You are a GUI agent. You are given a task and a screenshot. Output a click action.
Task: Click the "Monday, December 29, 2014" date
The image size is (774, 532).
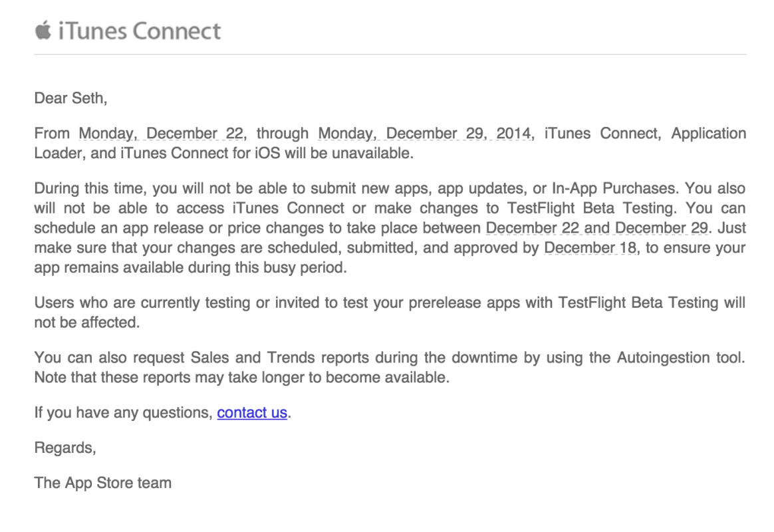click(424, 133)
